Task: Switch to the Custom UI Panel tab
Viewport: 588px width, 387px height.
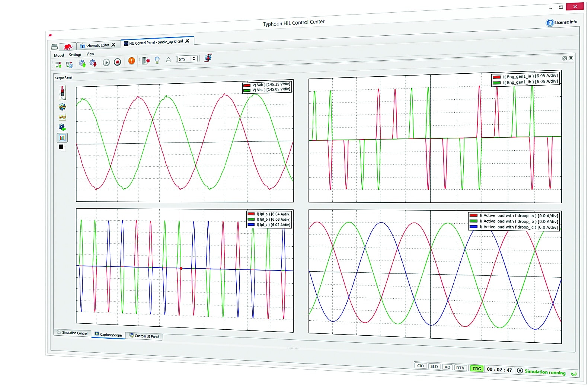Action: click(144, 336)
